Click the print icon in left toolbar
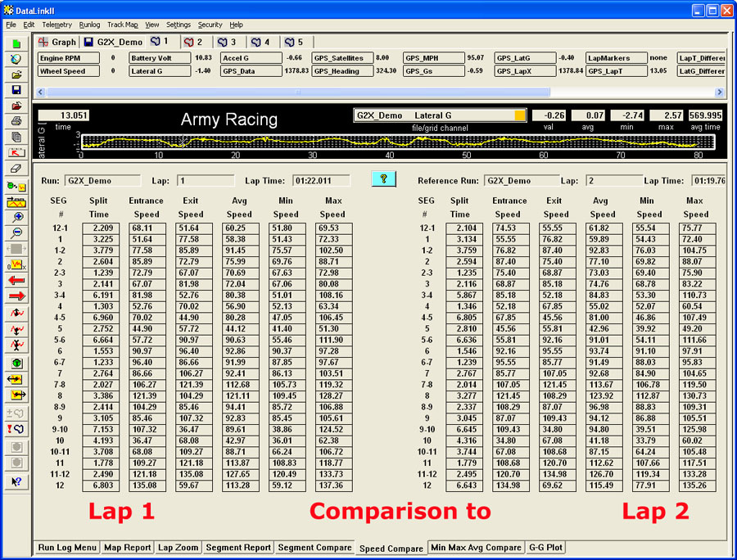737x560 pixels. point(16,121)
